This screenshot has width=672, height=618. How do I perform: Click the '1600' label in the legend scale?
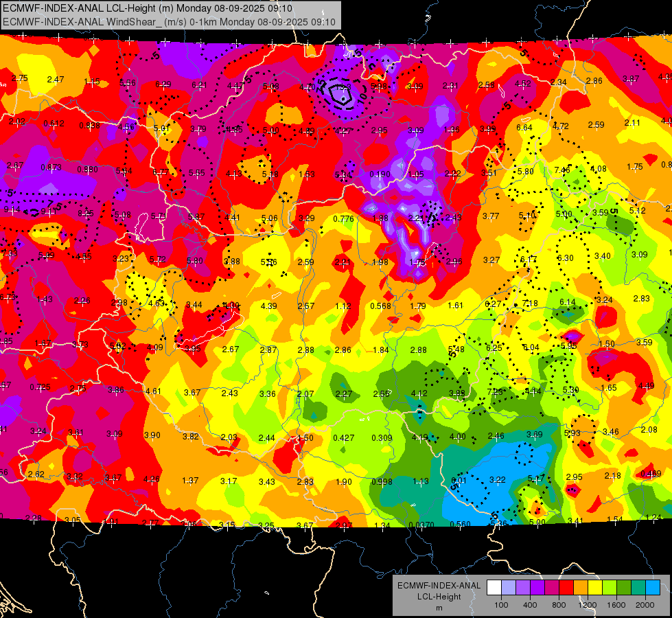pyautogui.click(x=616, y=605)
